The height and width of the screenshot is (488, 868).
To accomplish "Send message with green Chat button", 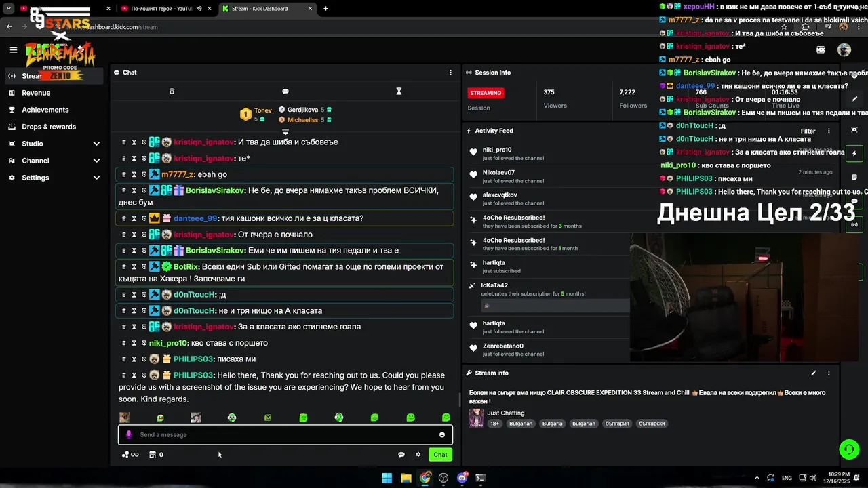I will point(440,455).
